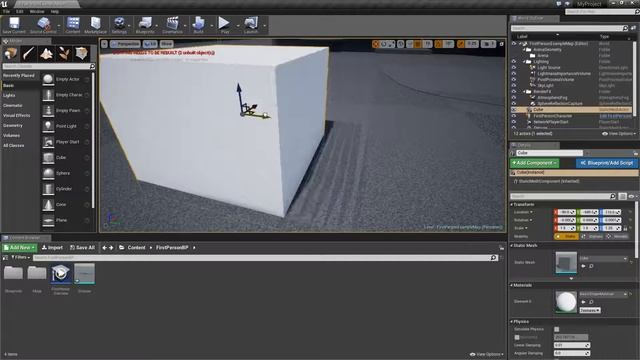640x360 pixels.
Task: Click the Cinematics clapperboard icon
Action: pyautogui.click(x=172, y=24)
